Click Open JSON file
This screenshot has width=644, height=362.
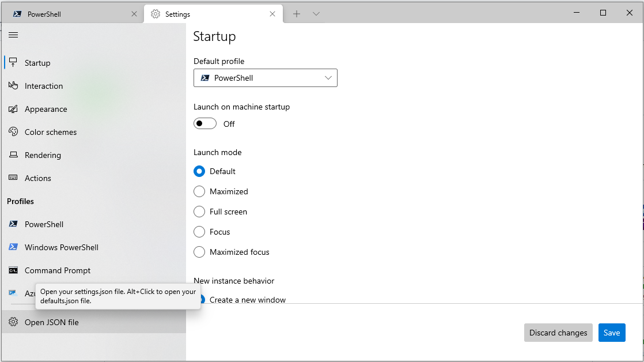point(94,322)
